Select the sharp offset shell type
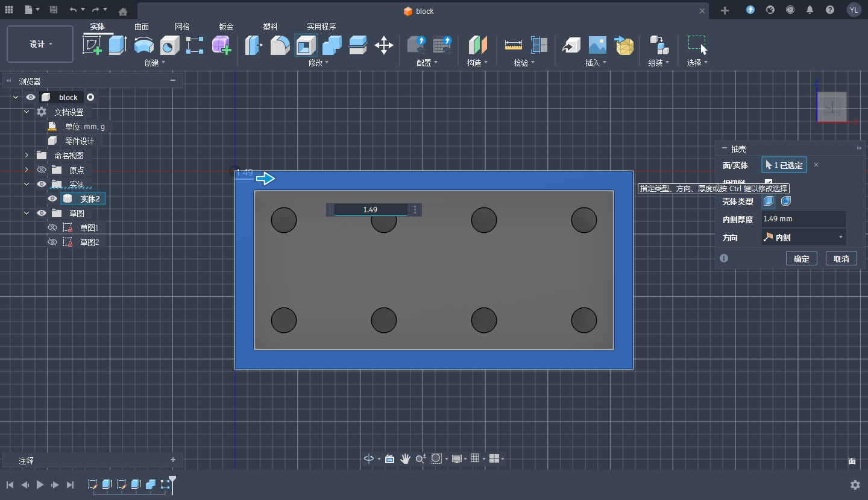Viewport: 868px width, 500px height. click(769, 201)
